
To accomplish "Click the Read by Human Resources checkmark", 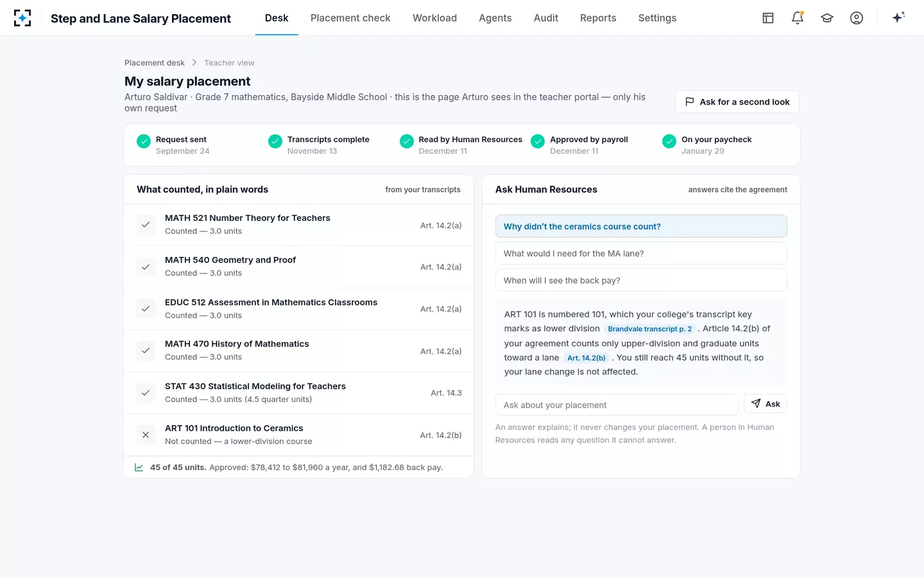I will 407,141.
